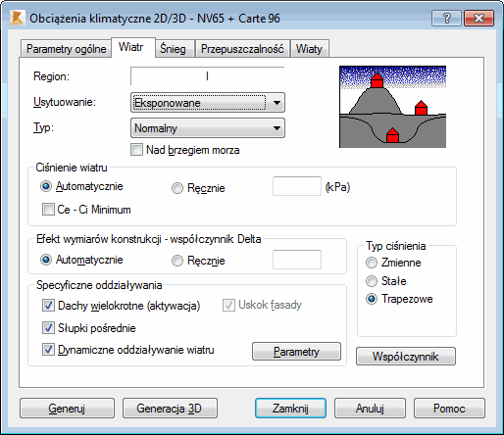Click the question mark help icon
Image resolution: width=504 pixels, height=435 pixels.
[446, 18]
